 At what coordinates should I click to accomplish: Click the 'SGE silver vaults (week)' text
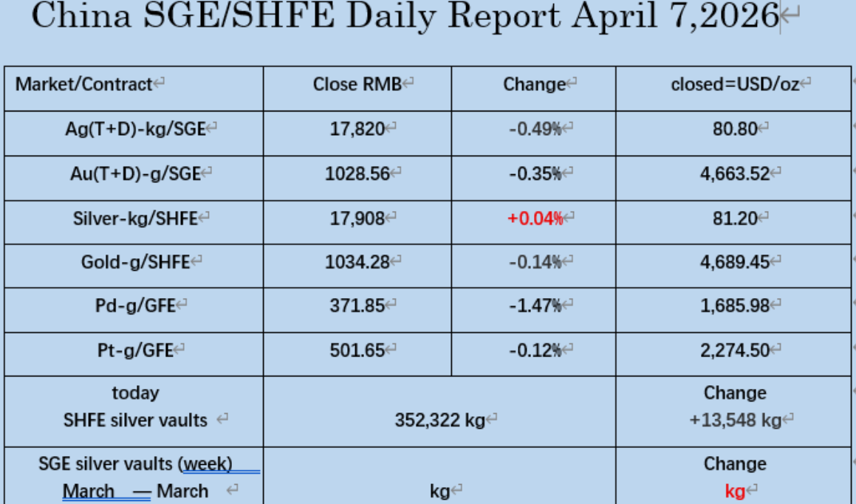tap(135, 464)
